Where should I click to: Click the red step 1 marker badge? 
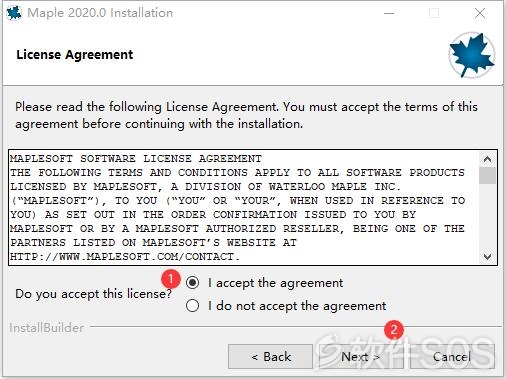tap(171, 279)
